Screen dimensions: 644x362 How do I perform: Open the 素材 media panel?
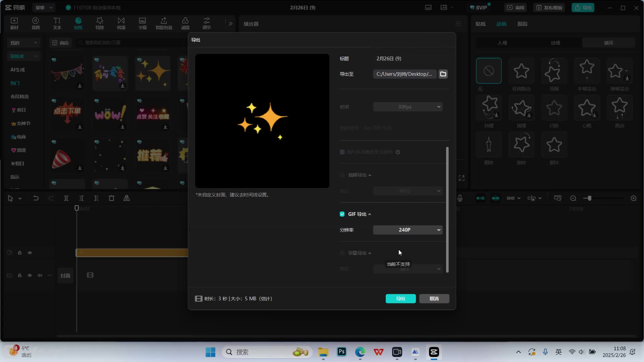[14, 23]
